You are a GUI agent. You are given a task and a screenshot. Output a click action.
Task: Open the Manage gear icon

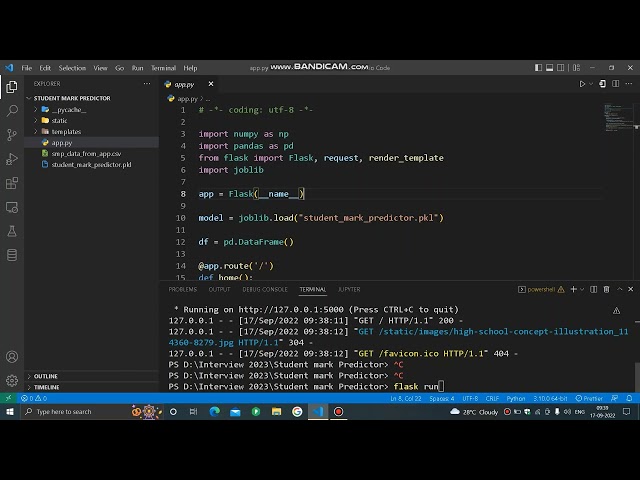[12, 380]
